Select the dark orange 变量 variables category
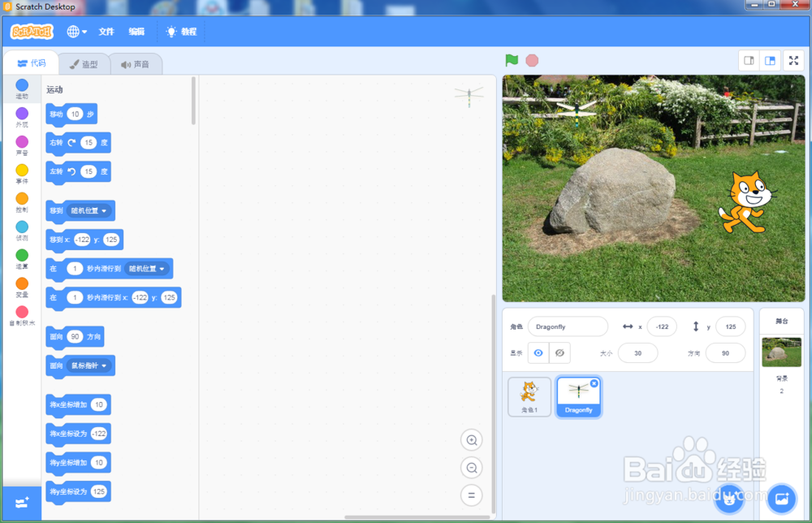 (x=22, y=288)
